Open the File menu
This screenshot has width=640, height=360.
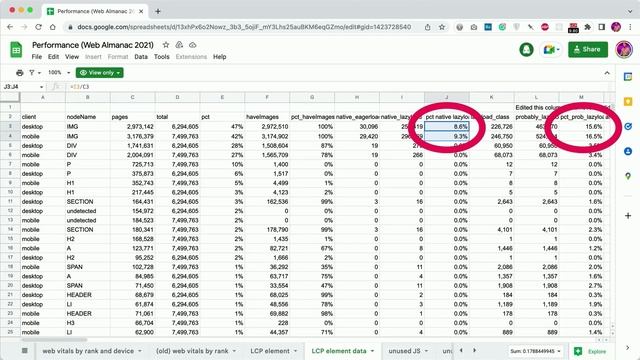(x=37, y=57)
